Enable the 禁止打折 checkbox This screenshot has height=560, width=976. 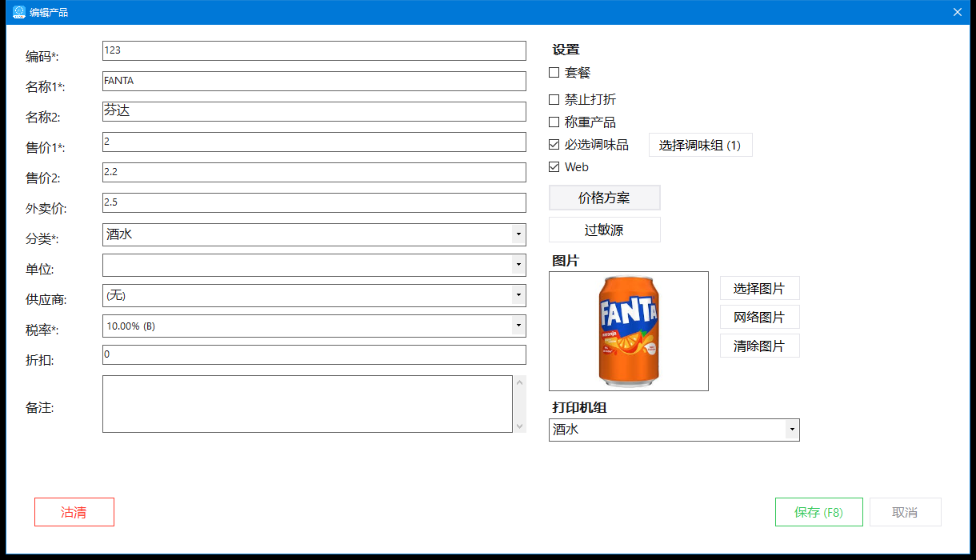[x=554, y=100]
